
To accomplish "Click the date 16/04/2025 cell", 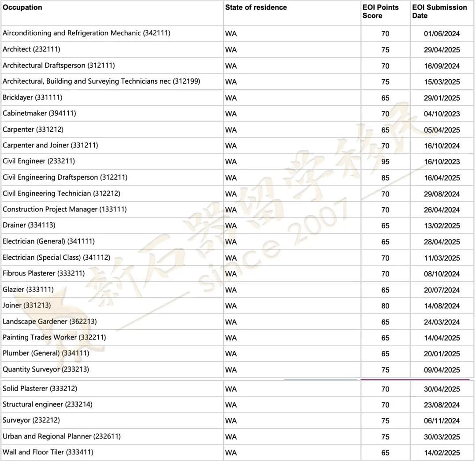I will click(x=442, y=178).
